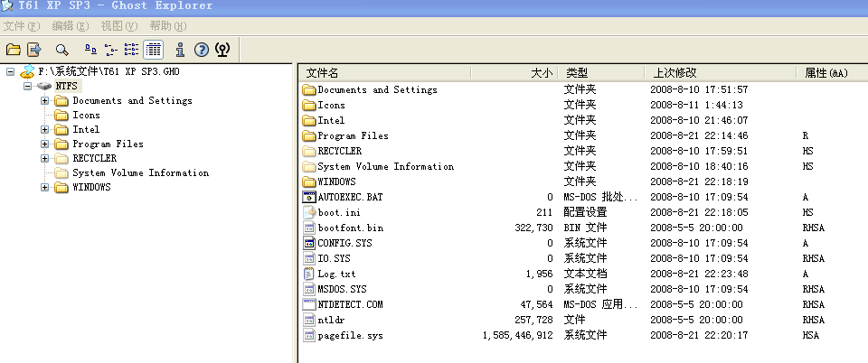Select the WINDOWS folder in tree

[x=91, y=187]
